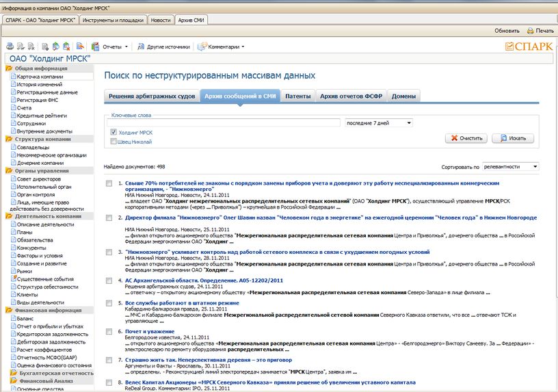Open Другие источники toolbar item
Screen dimensions: 558x392
141,47
